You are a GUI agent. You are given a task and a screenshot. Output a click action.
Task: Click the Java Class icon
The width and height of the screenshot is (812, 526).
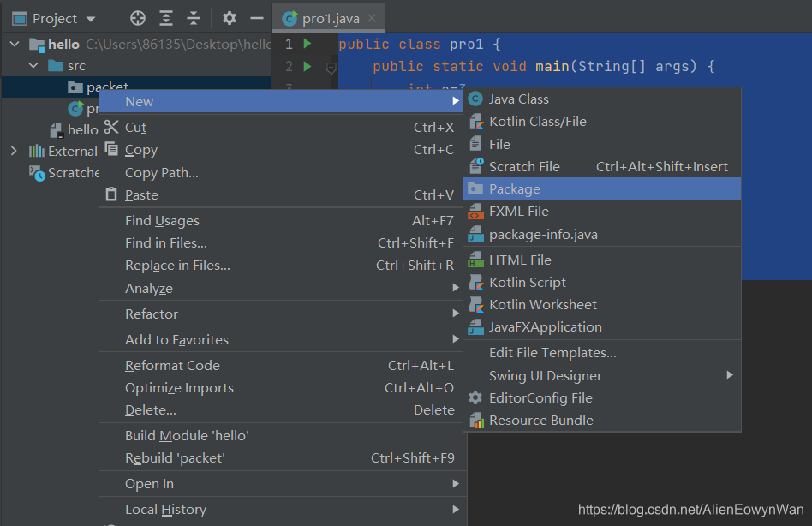click(475, 99)
